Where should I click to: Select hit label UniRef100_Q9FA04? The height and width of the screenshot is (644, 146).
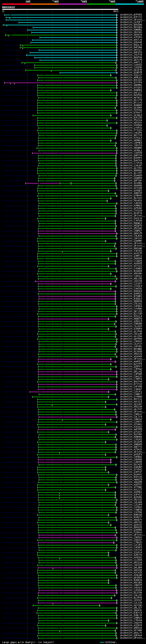click(x=131, y=635)
